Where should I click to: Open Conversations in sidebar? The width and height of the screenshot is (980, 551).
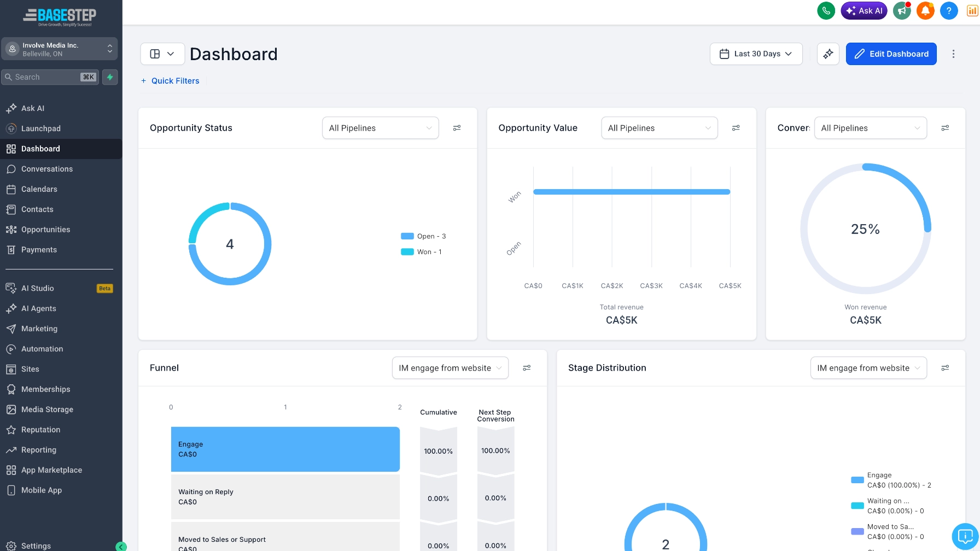click(61, 169)
